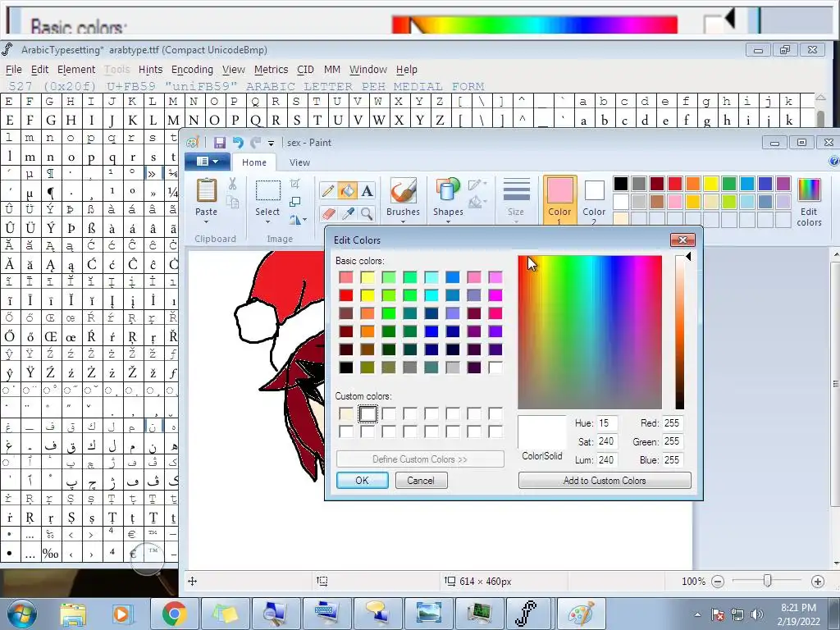Click the Color 2 button
The width and height of the screenshot is (840, 630).
click(x=594, y=200)
